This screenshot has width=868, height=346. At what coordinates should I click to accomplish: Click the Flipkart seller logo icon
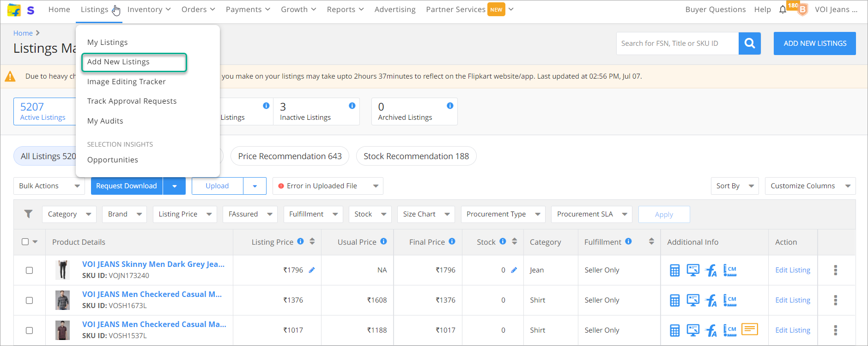(14, 10)
